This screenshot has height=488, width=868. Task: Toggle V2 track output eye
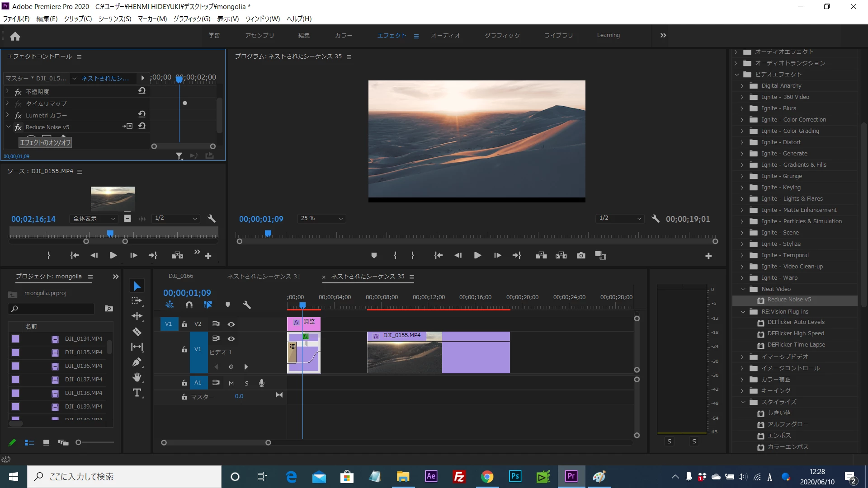click(231, 324)
